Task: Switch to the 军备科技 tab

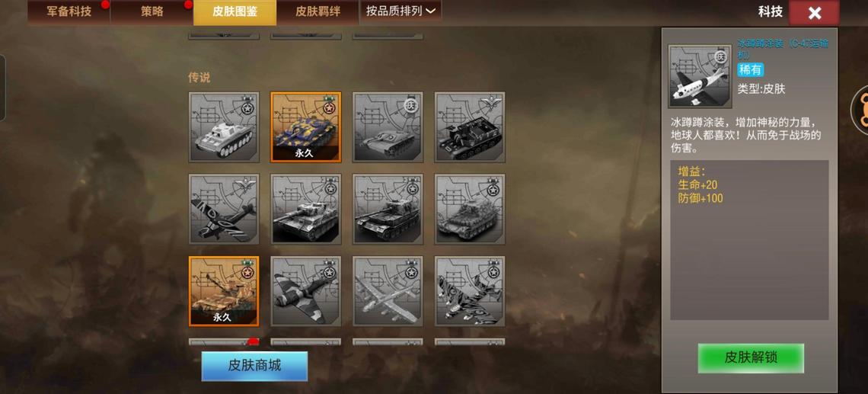Action: tap(69, 12)
